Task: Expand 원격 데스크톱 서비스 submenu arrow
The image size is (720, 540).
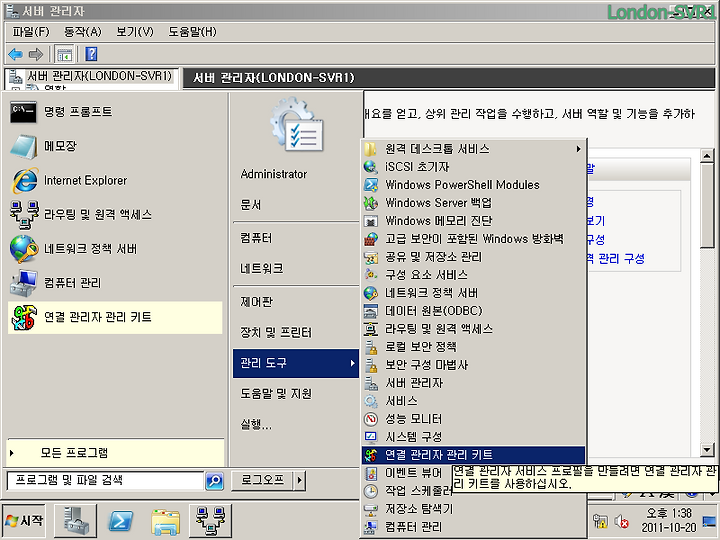Action: [x=578, y=149]
